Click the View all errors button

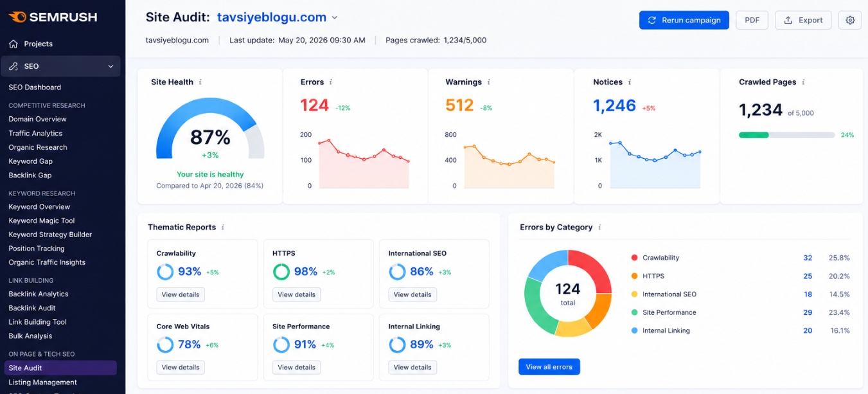(x=549, y=367)
